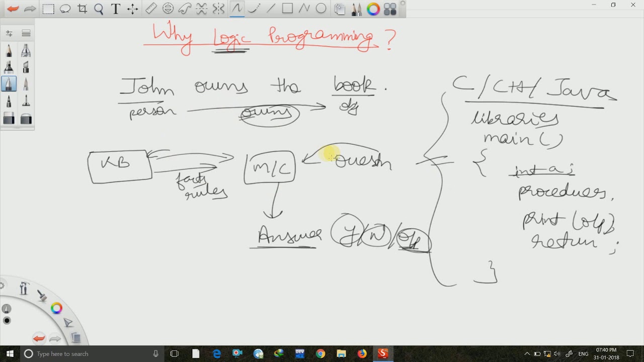Open the Copic color library

coord(390,9)
